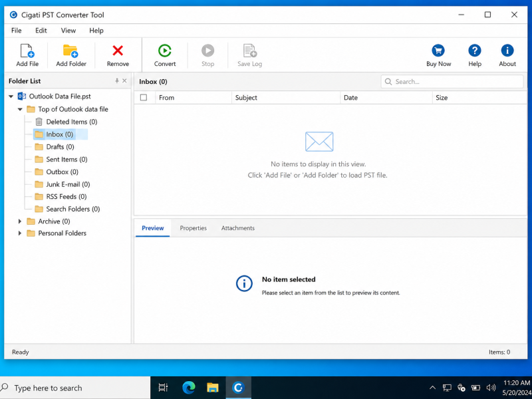Click the Outlook Data File.pst icon
This screenshot has height=399, width=532.
(22, 96)
